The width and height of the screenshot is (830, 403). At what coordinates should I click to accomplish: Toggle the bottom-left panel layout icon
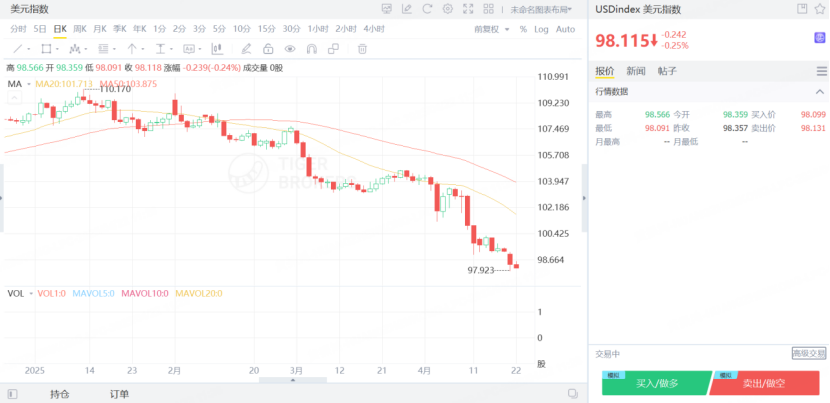(x=13, y=394)
